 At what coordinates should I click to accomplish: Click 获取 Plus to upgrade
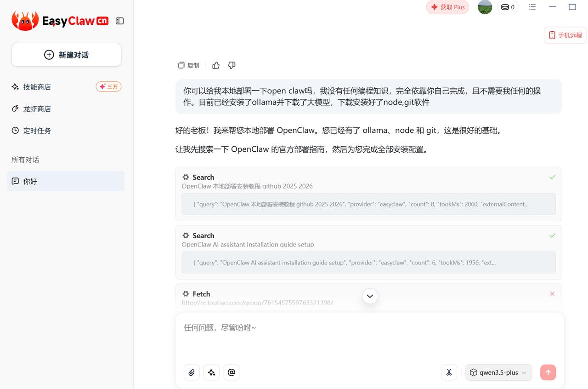point(447,7)
